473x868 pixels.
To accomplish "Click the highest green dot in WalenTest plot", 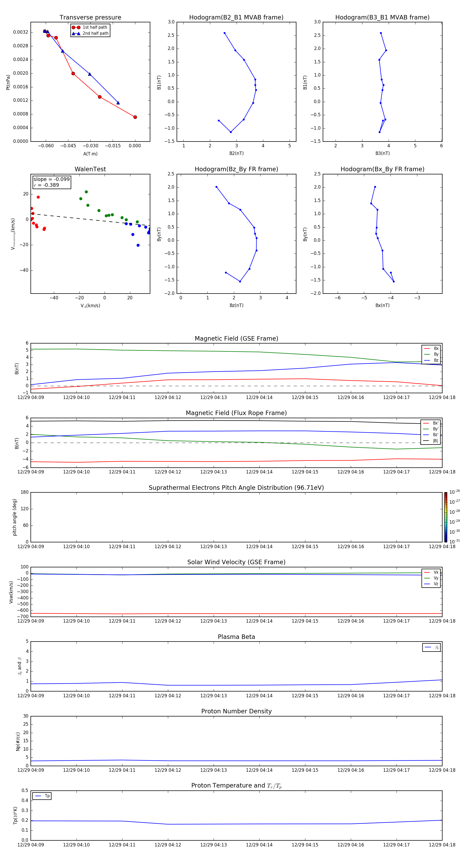I will (x=86, y=192).
